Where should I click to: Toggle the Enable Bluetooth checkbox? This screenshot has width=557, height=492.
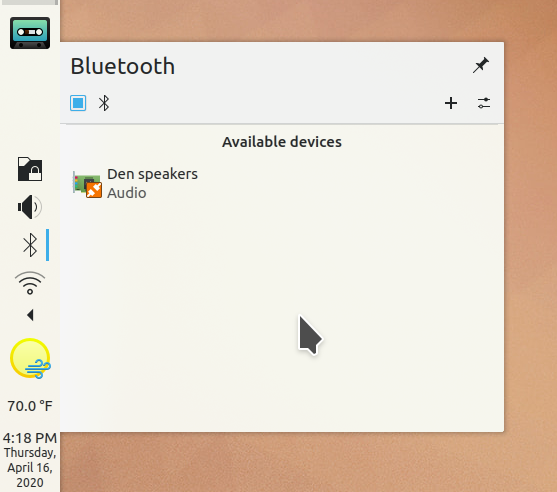click(78, 103)
